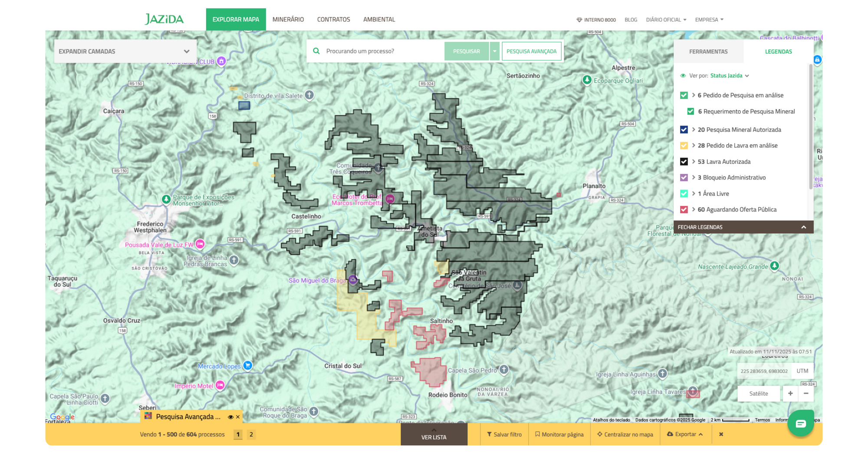Click the Pesquisa Avançada button
Image resolution: width=868 pixels, height=454 pixels.
(531, 51)
